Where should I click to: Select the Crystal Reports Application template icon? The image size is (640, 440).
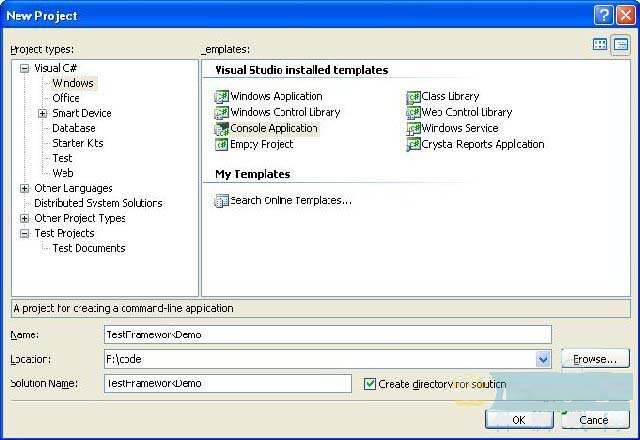coord(413,145)
